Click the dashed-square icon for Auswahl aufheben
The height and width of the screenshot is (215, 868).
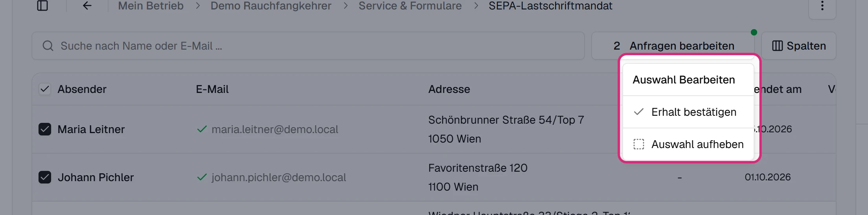pos(639,144)
